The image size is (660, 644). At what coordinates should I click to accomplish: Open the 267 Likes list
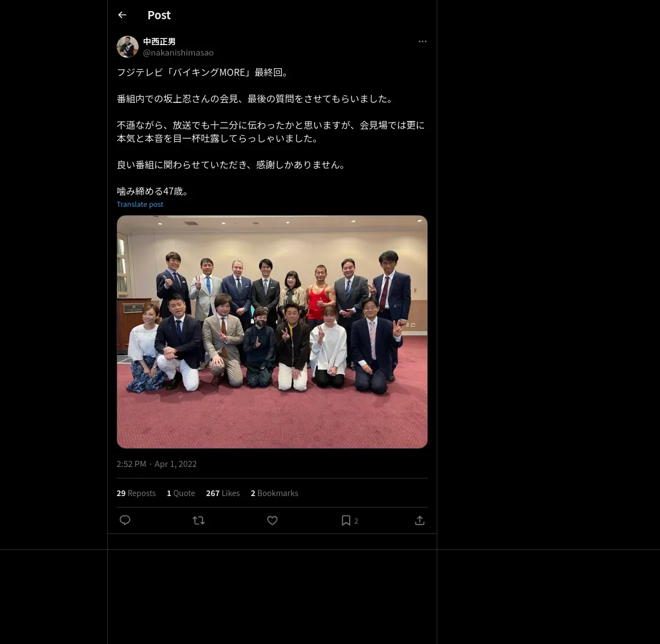[223, 493]
